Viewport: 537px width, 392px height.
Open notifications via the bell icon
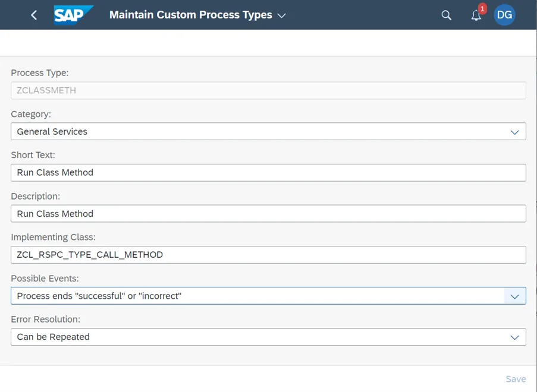point(476,15)
